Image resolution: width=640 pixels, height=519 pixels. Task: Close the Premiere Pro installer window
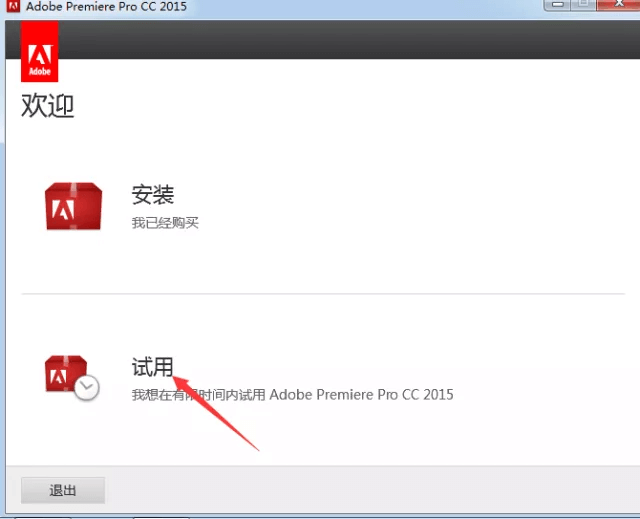[x=619, y=5]
